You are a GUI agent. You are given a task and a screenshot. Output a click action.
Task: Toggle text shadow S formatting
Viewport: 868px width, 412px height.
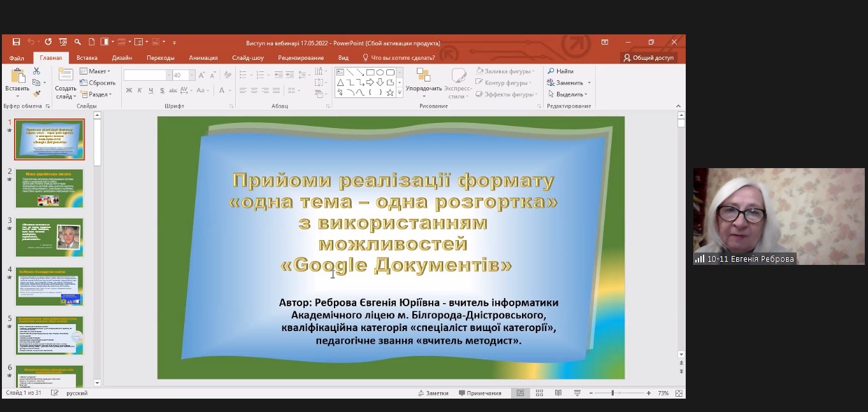[161, 90]
